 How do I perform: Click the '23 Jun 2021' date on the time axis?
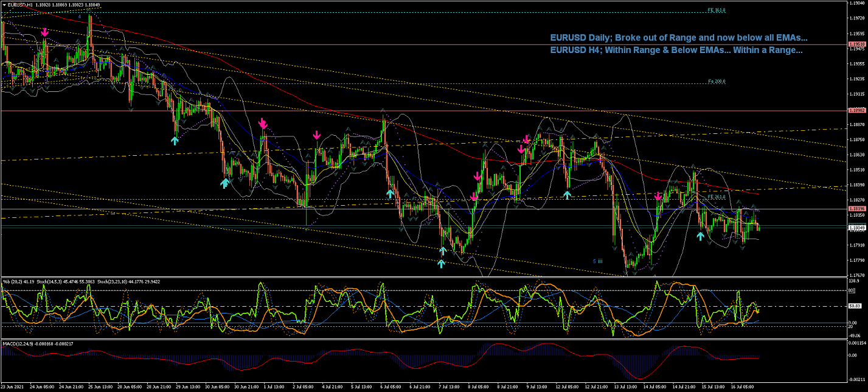coord(13,387)
